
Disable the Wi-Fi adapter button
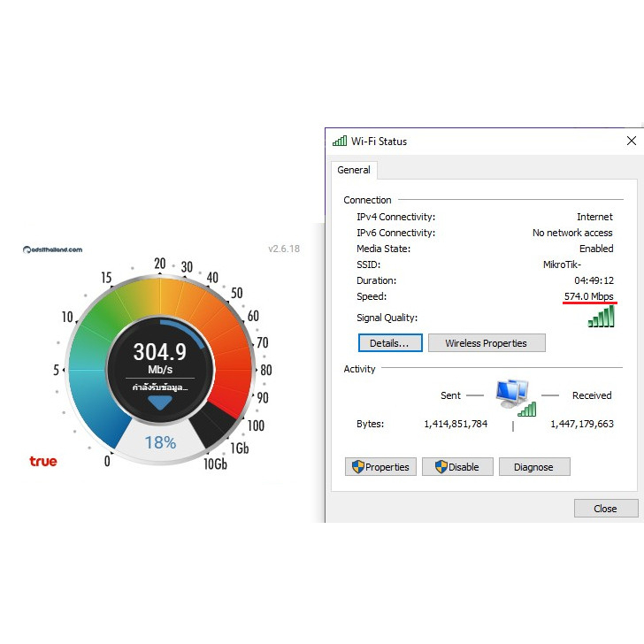point(457,467)
